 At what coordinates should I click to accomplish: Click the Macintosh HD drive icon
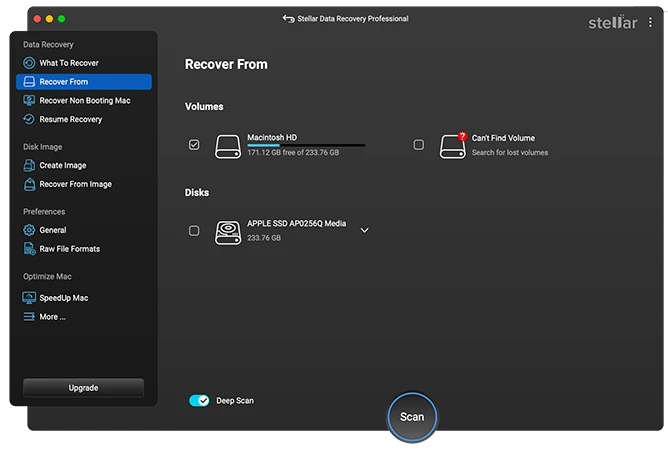tap(228, 147)
